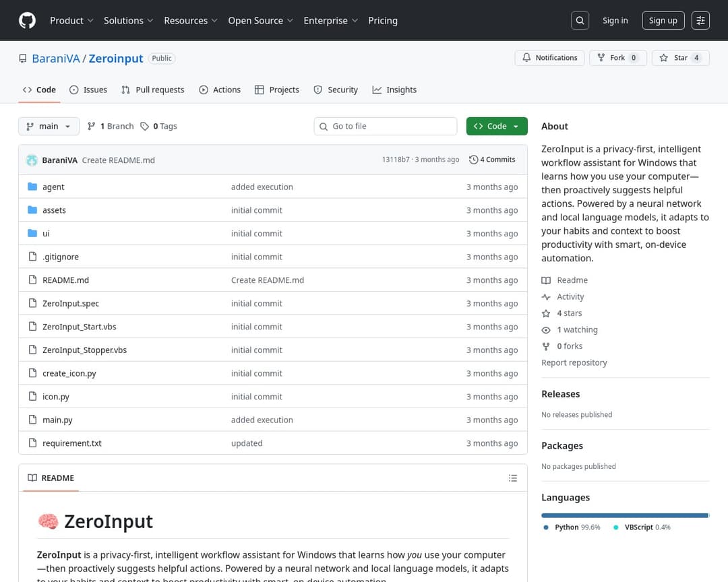
Task: Click the Notifications bell button
Action: click(x=549, y=58)
